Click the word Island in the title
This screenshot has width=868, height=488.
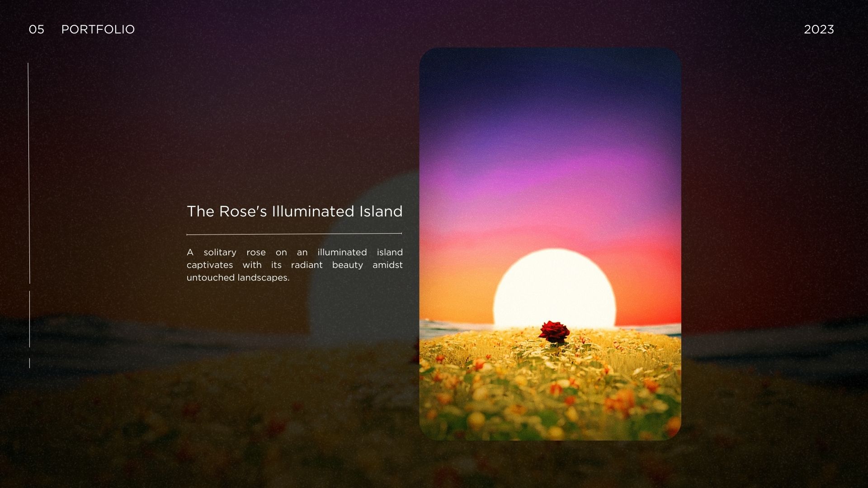click(x=381, y=211)
